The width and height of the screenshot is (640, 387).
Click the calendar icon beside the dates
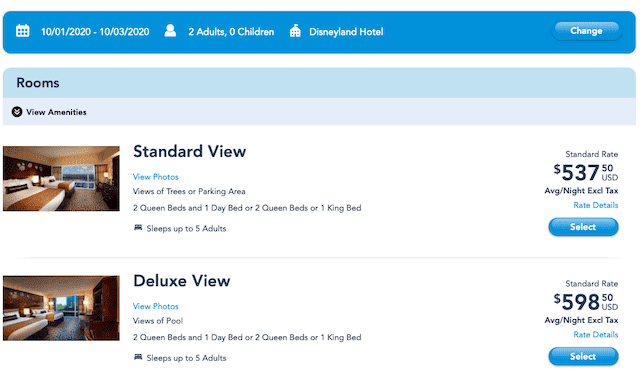click(22, 31)
